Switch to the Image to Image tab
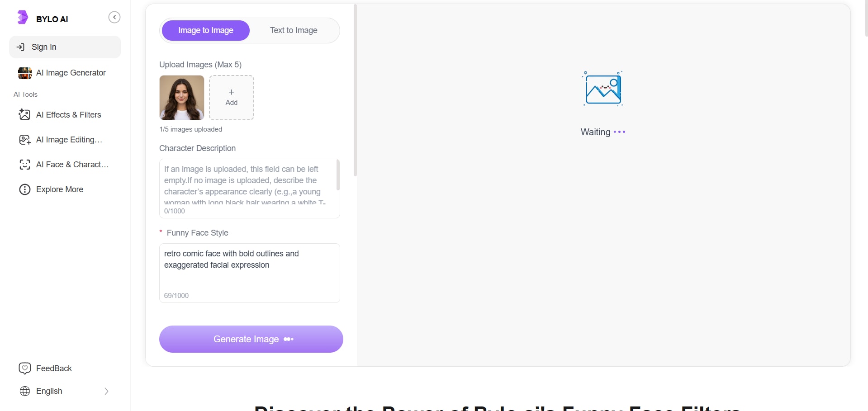Viewport: 868px width, 411px height. (x=206, y=30)
